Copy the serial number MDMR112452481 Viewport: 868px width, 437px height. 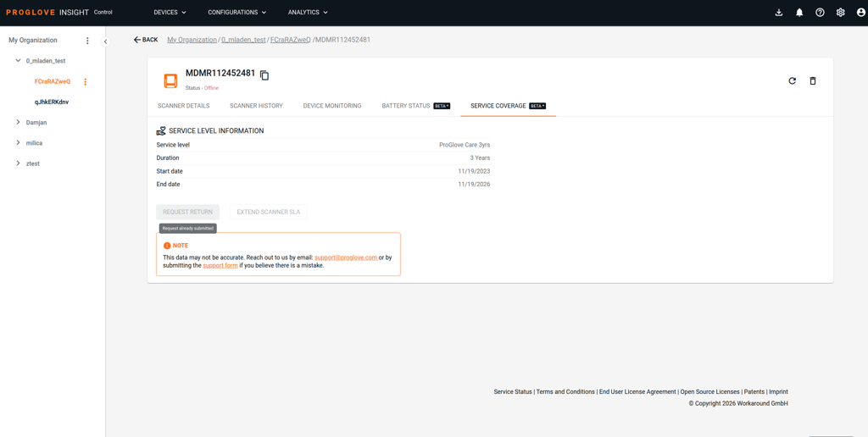click(x=264, y=75)
